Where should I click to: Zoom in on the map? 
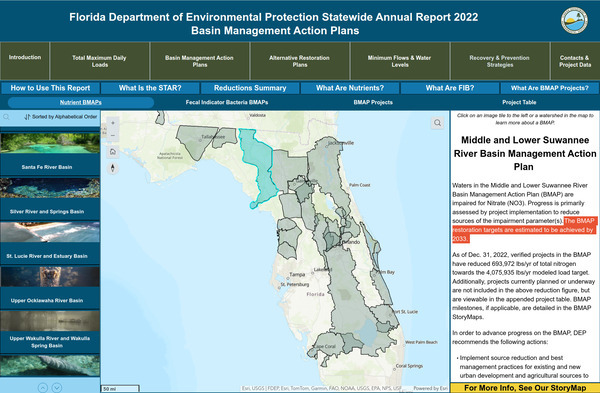[x=112, y=123]
